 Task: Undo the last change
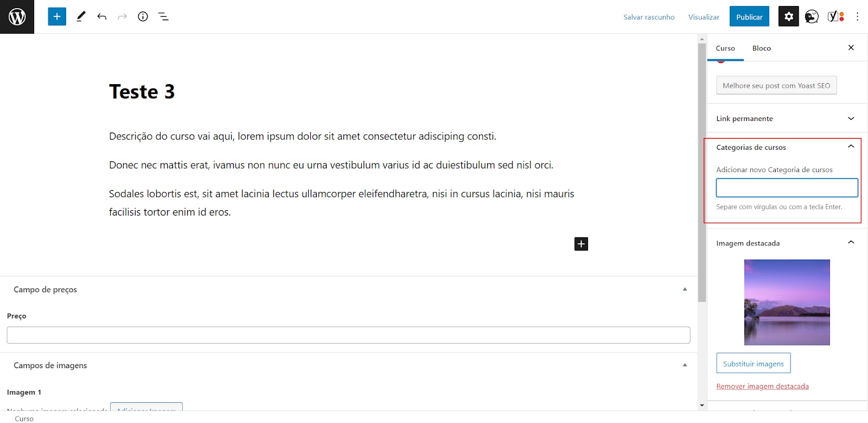(x=101, y=16)
